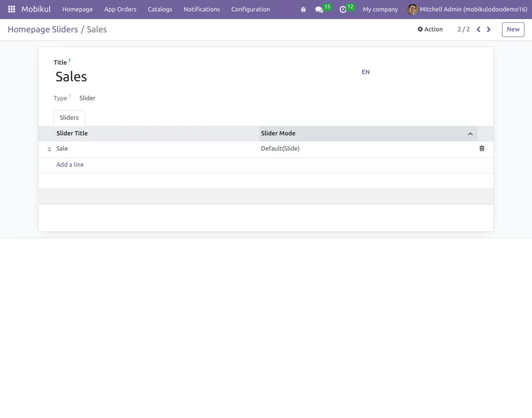Go to previous record with left arrow
Screen dimensions: 532x418
point(478,29)
